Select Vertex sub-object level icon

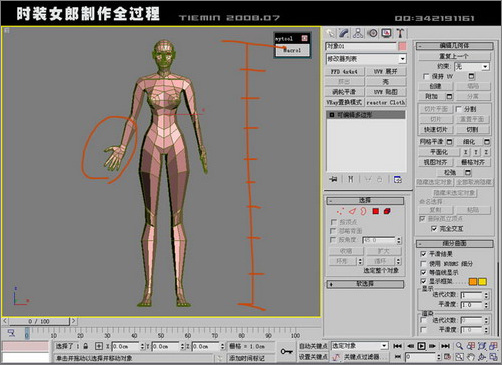point(340,211)
